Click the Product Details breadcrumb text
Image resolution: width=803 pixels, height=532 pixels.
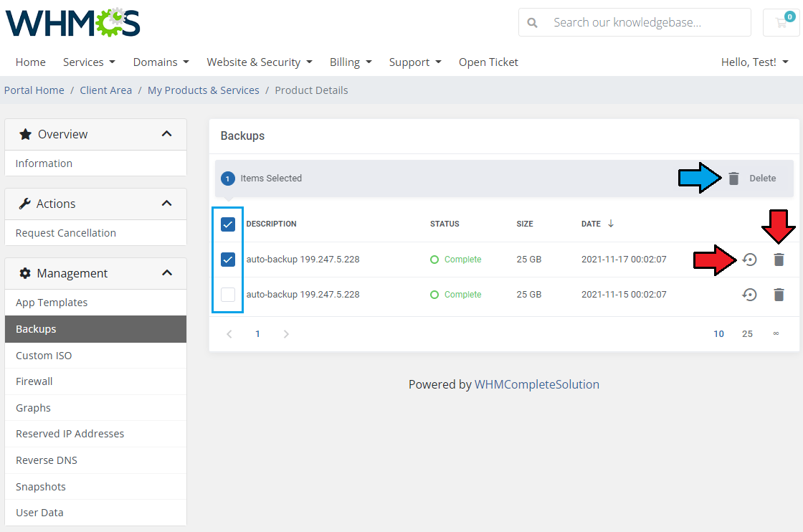[311, 90]
